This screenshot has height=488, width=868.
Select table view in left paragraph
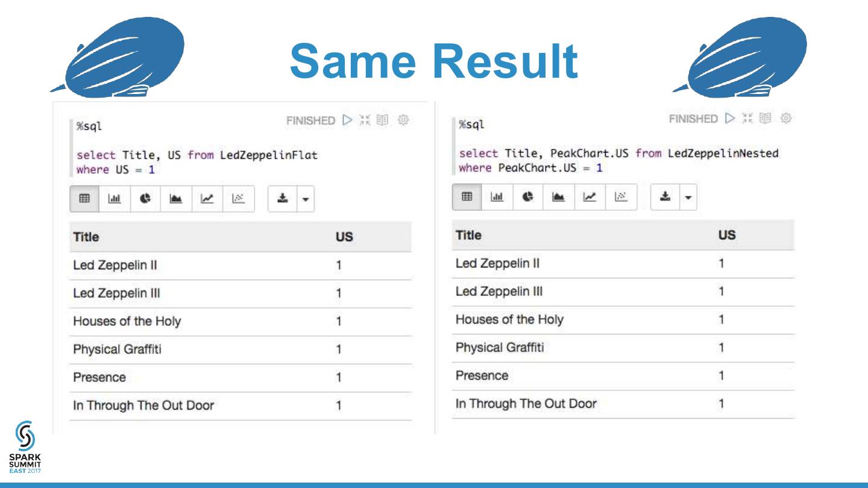pyautogui.click(x=84, y=199)
